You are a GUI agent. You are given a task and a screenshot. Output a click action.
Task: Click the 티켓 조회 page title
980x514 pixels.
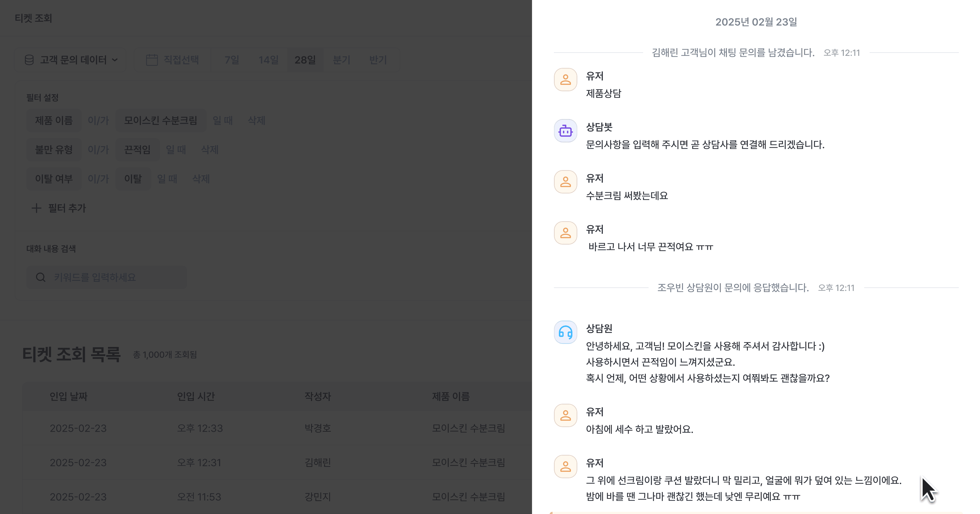point(33,18)
